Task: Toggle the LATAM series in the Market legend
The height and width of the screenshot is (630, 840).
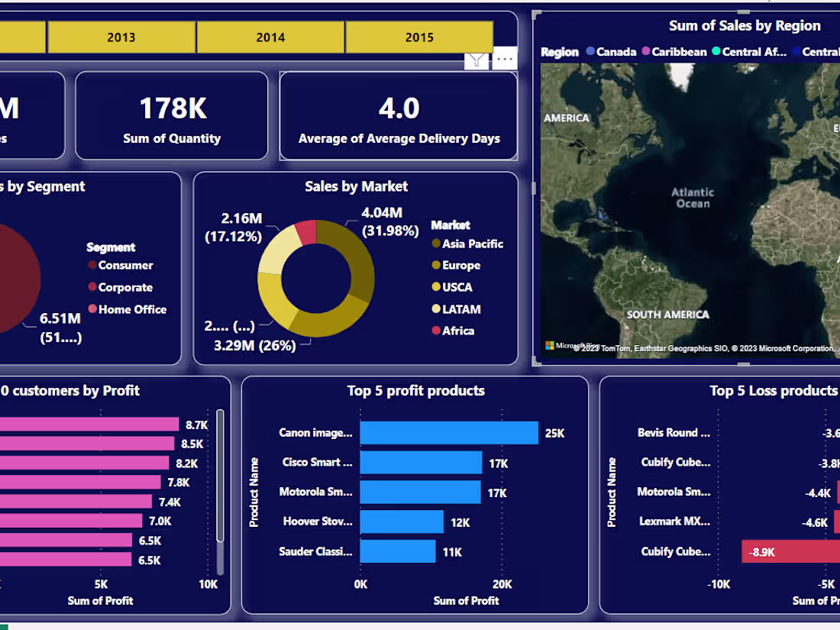Action: 435,309
